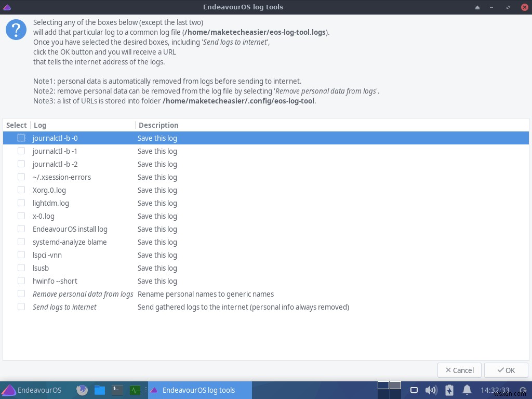The width and height of the screenshot is (532, 399).
Task: Click the EndeavourOS log tools taskbar entry
Action: tap(201, 390)
